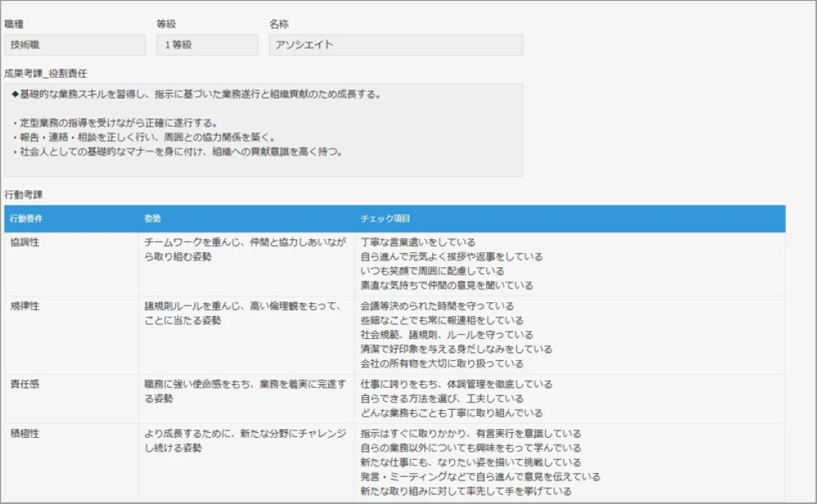The height and width of the screenshot is (504, 817).
Task: Click the 協調性 posture text about チームワーク
Action: tap(244, 249)
